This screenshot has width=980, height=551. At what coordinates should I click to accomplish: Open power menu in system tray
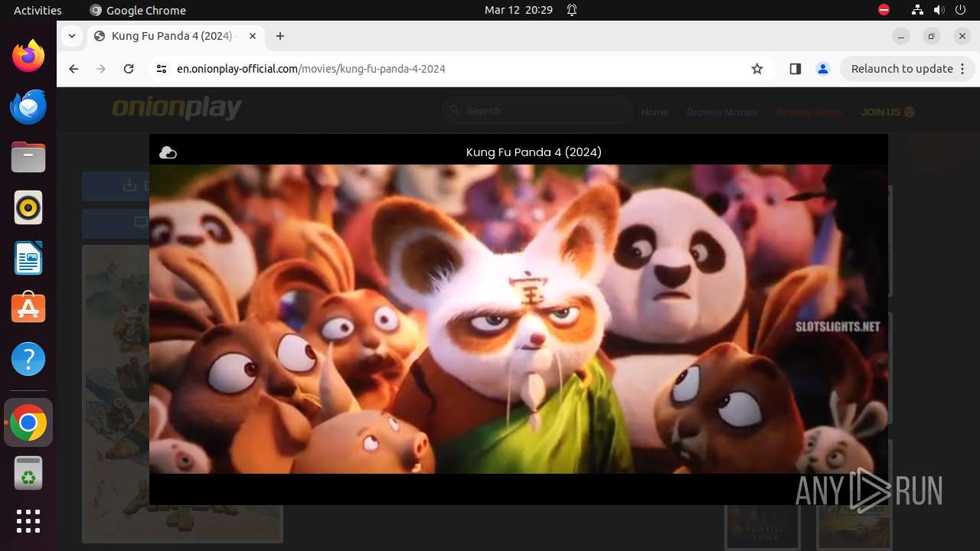[x=960, y=10]
